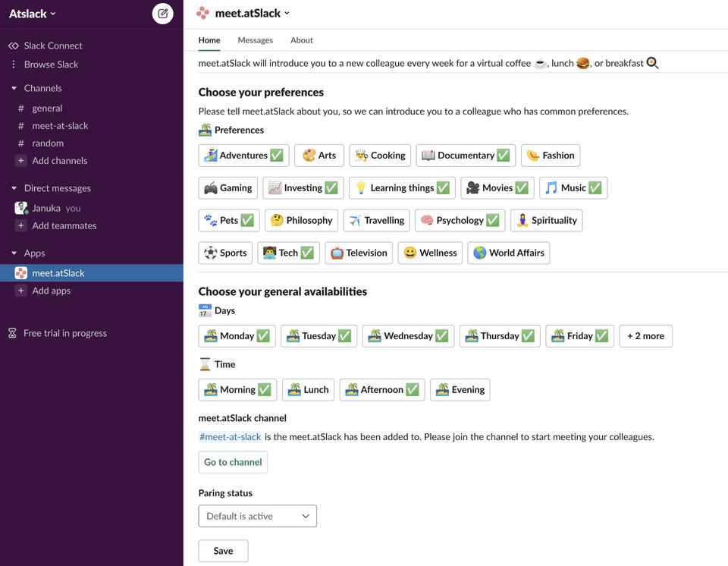728x566 pixels.
Task: Follow the #meet-at-slack channel link
Action: (231, 437)
